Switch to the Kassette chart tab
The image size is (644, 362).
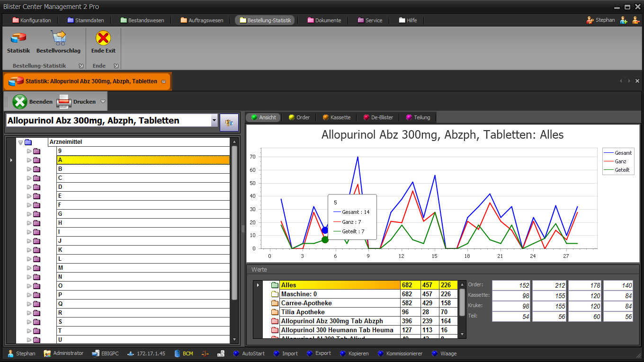[x=336, y=117]
